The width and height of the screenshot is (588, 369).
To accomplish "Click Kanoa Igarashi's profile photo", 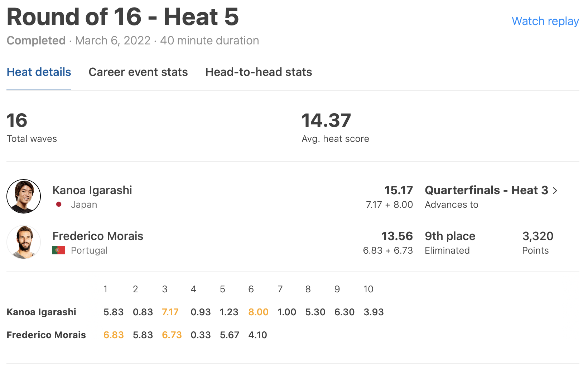I will pos(24,196).
